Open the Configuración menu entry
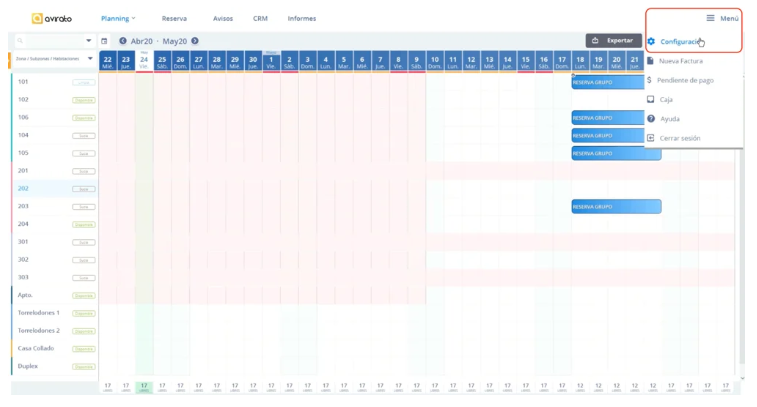Viewport: 757px width, 407px height. coord(678,42)
